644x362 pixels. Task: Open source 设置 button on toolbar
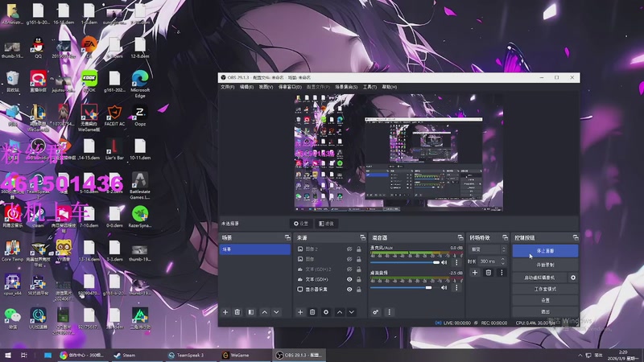301,224
